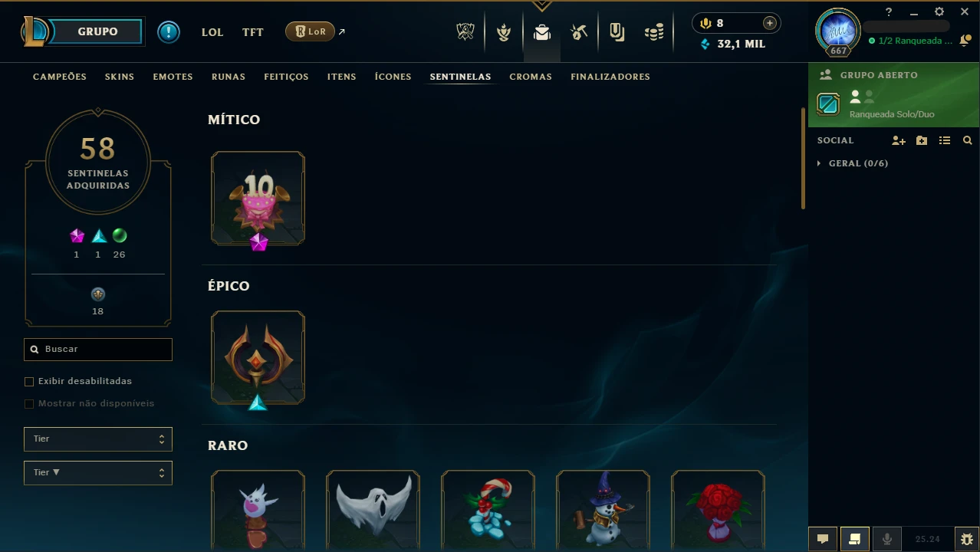The height and width of the screenshot is (552, 980).
Task: Open the notification bell icon
Action: click(x=965, y=41)
